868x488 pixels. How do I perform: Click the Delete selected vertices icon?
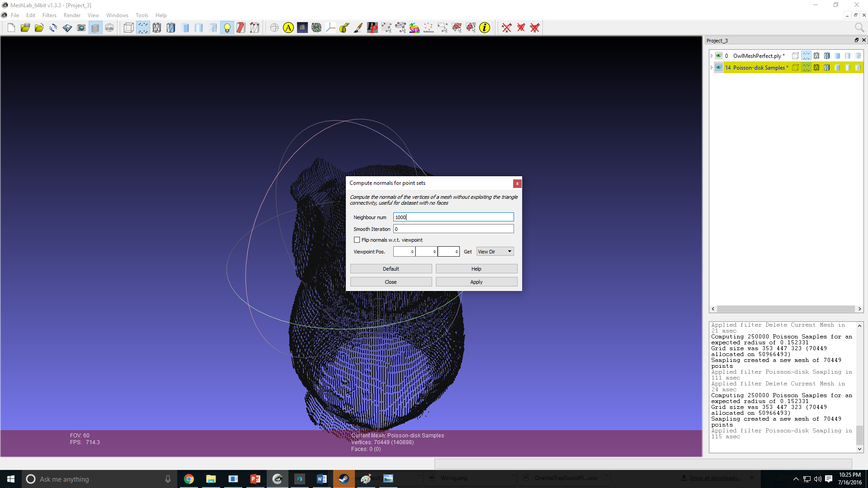coord(507,28)
